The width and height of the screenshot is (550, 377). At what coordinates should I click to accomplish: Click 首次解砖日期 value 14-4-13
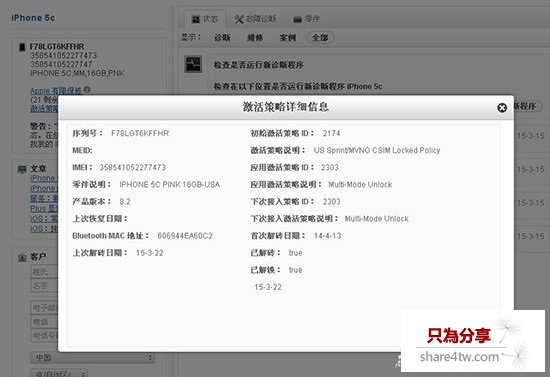click(x=328, y=236)
